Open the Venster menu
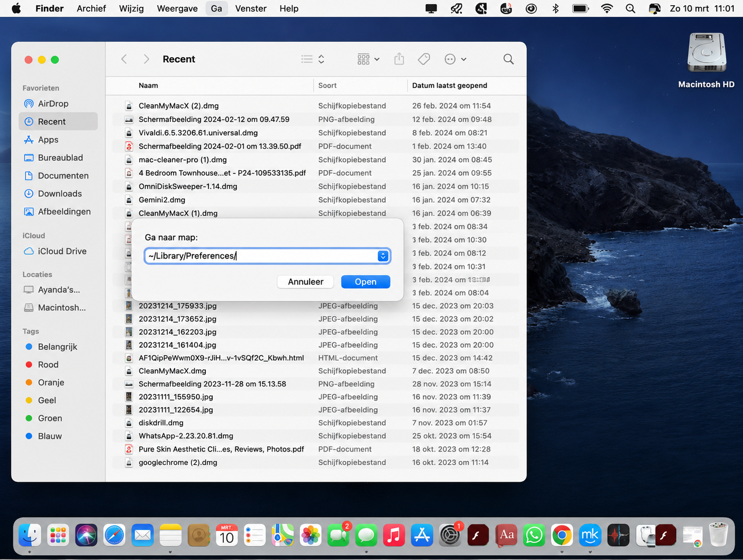The width and height of the screenshot is (743, 560). 251,8
